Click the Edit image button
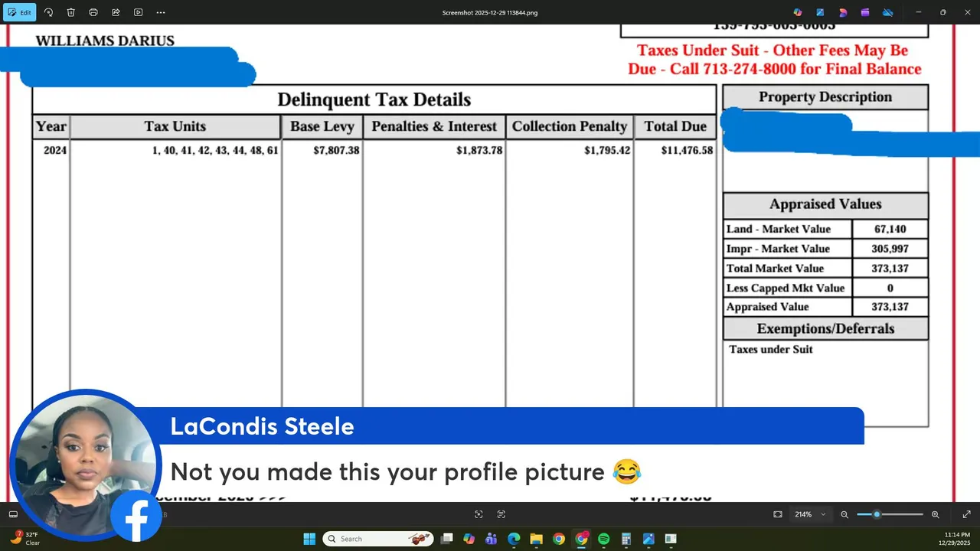This screenshot has width=980, height=551. click(20, 12)
